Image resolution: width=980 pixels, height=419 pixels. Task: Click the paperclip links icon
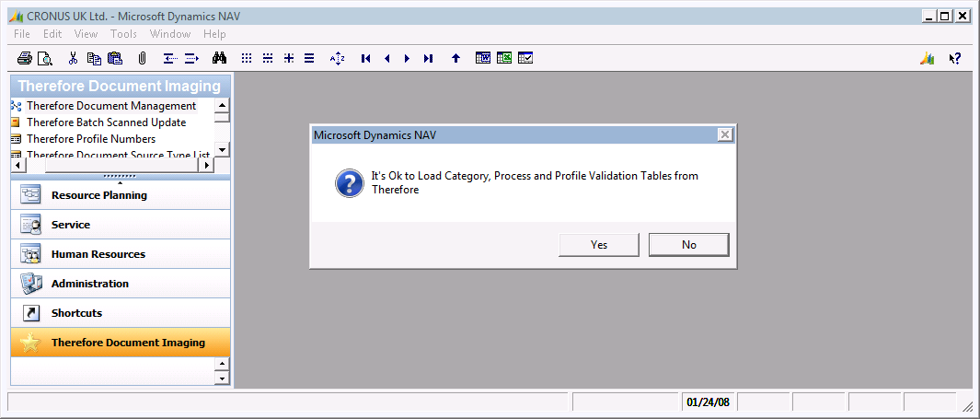coord(143,59)
